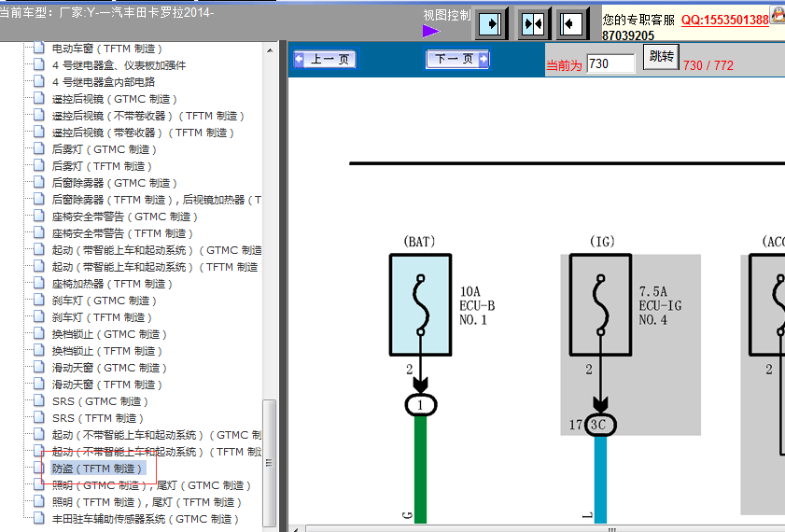This screenshot has height=532, width=785.
Task: Open 刹车灯 (TFTM 制造) item
Action: 102,317
